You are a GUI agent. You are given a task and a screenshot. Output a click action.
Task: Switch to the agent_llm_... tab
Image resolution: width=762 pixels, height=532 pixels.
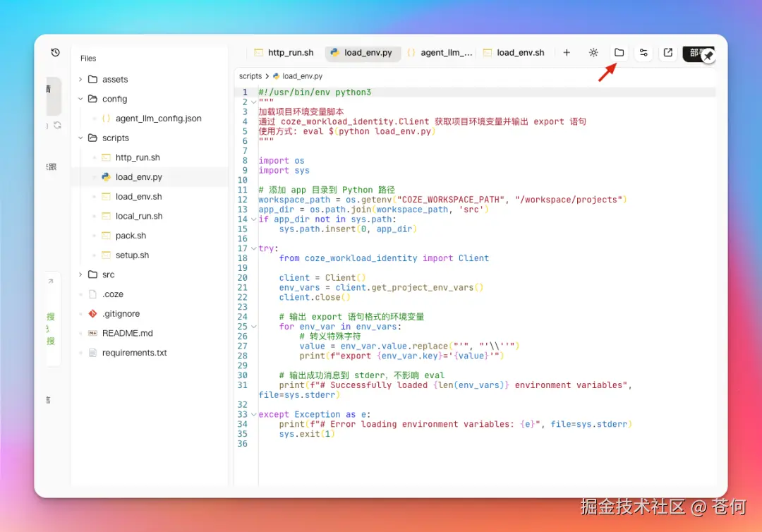pyautogui.click(x=440, y=52)
